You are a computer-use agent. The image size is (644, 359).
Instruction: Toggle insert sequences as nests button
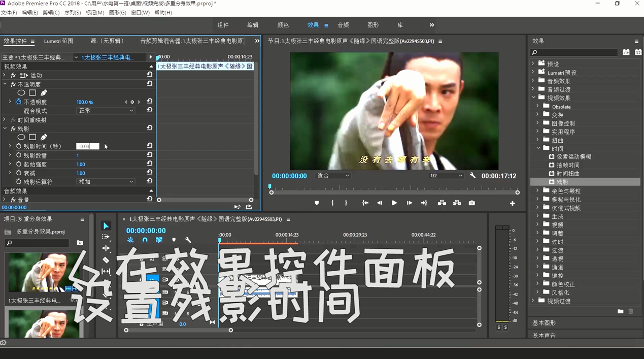point(130,240)
